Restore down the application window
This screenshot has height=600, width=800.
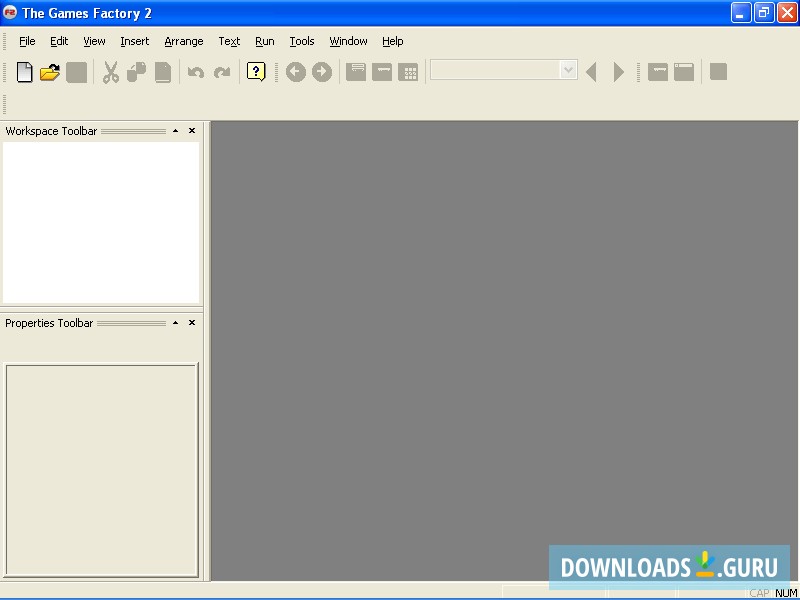764,13
